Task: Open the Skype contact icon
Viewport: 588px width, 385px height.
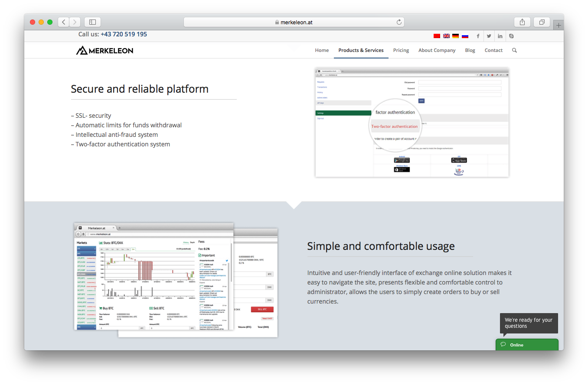Action: pos(511,36)
